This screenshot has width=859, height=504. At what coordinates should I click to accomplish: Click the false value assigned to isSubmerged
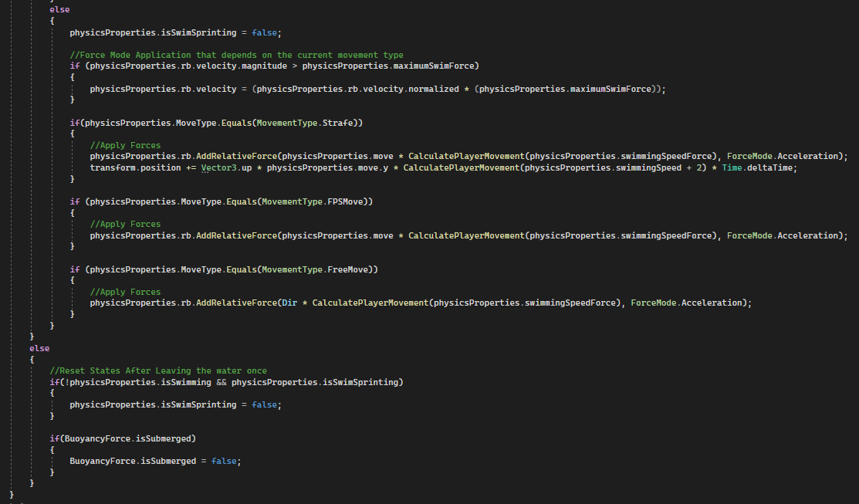[x=224, y=461]
